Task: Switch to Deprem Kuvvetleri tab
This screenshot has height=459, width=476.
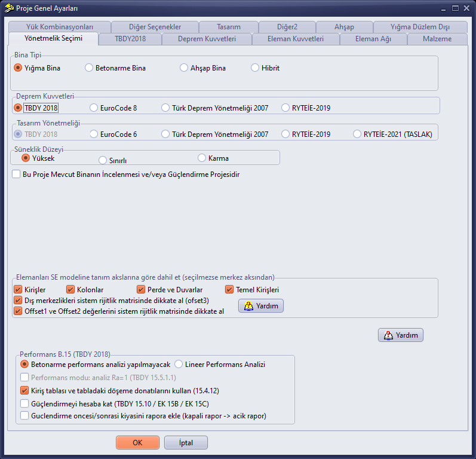Action: (207, 39)
